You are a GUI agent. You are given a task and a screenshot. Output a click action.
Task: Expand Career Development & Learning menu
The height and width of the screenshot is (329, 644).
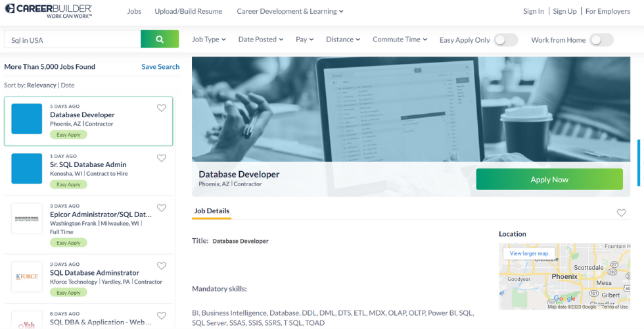pos(290,12)
